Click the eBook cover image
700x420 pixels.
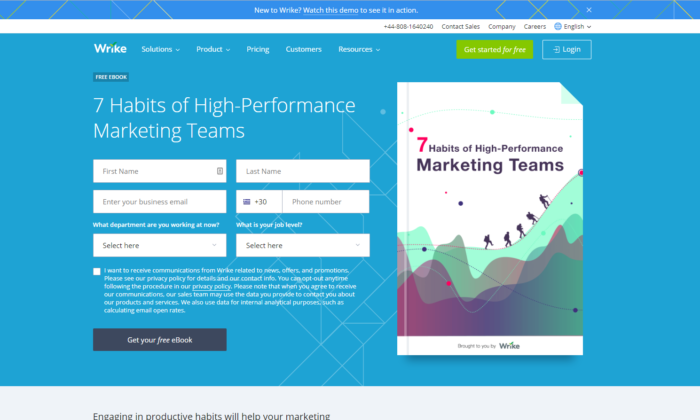click(490, 220)
